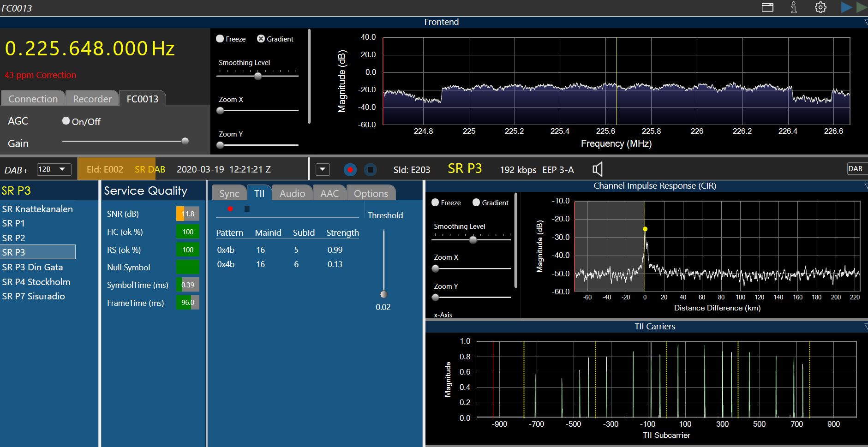Click the window layout icon in top bar
Screen dimensions: 868x447
pyautogui.click(x=767, y=7)
